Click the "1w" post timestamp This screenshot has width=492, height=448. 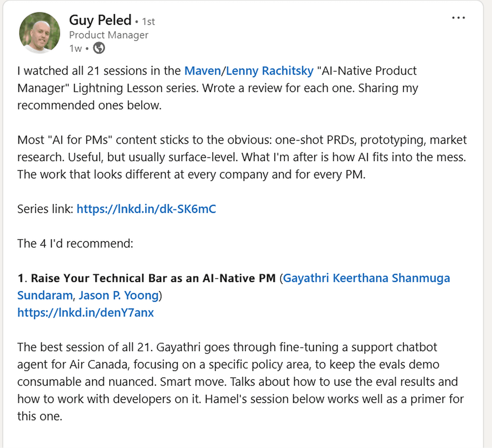(x=76, y=48)
